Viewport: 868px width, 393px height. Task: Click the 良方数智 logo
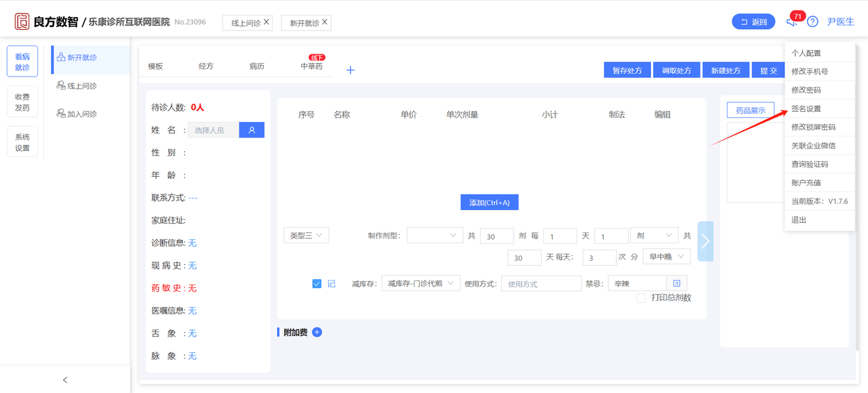pyautogui.click(x=46, y=22)
